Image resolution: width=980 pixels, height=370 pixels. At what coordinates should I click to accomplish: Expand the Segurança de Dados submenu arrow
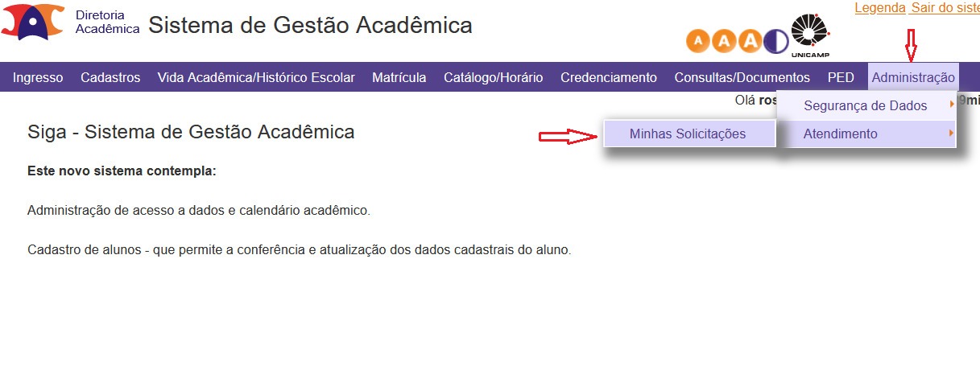point(952,105)
